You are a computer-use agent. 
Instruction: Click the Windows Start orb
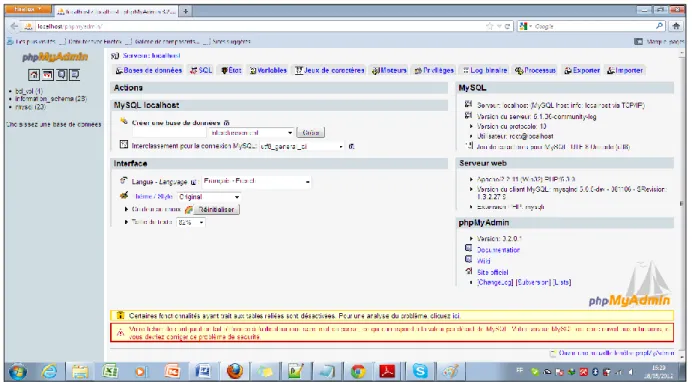coord(18,371)
